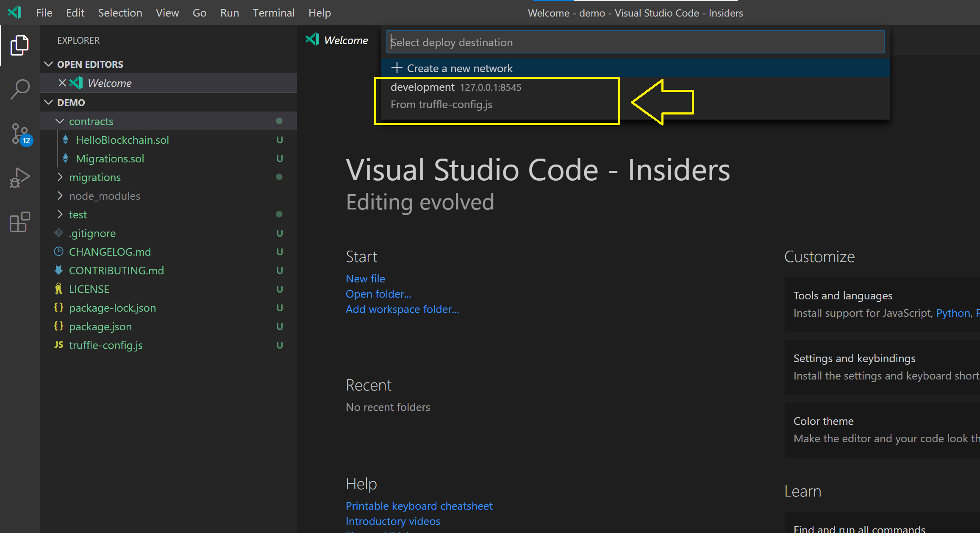The width and height of the screenshot is (980, 533).
Task: Open the Explorer view in activity bar
Action: coord(19,45)
